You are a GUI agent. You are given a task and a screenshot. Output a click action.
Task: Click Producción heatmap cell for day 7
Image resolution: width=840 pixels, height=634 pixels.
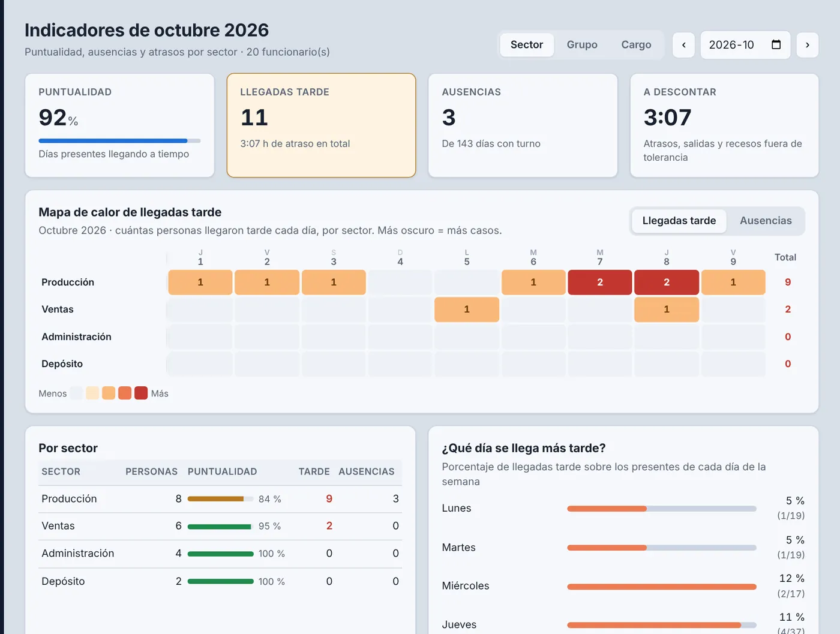[600, 282]
